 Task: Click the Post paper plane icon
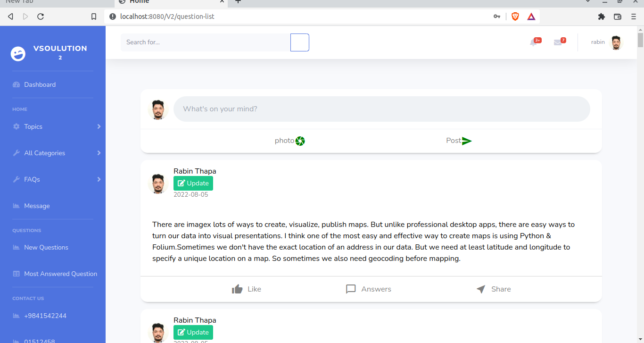[466, 140]
